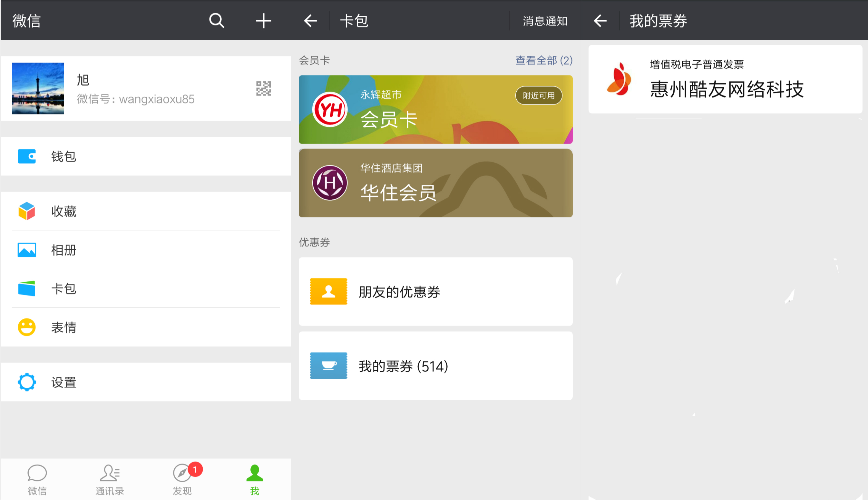Switch to the 我 tab
Screen dimensions: 868x500
[255, 480]
